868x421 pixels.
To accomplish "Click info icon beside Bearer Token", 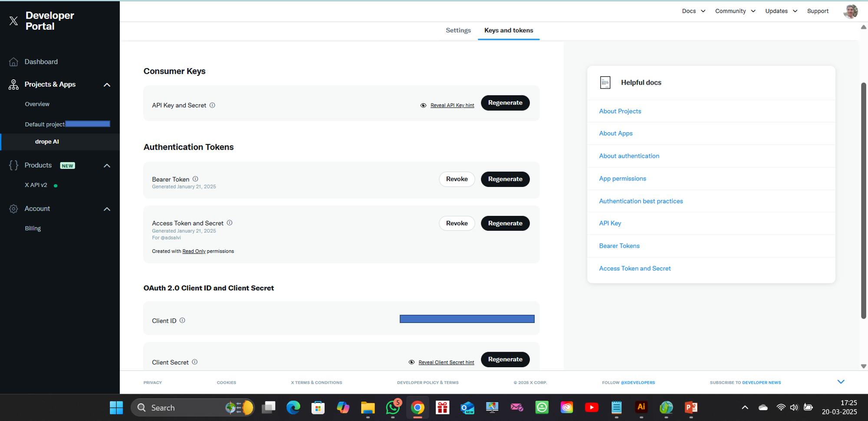I will click(195, 179).
